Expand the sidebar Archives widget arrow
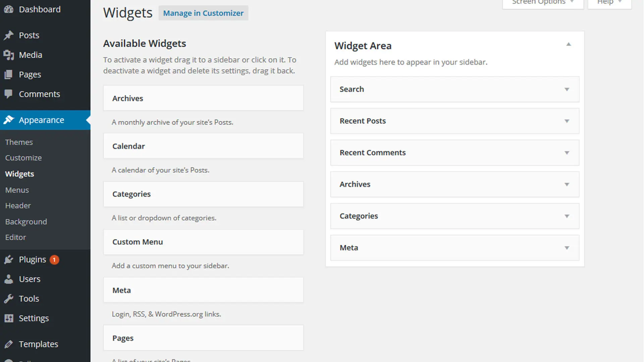 567,184
